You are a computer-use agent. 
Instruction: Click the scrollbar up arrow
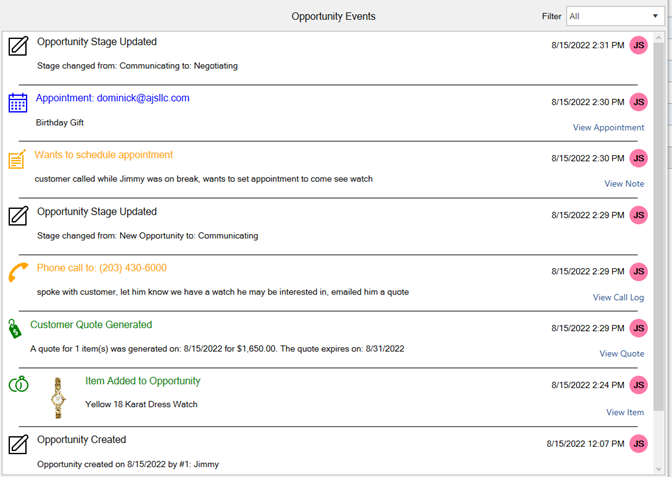tap(659, 38)
